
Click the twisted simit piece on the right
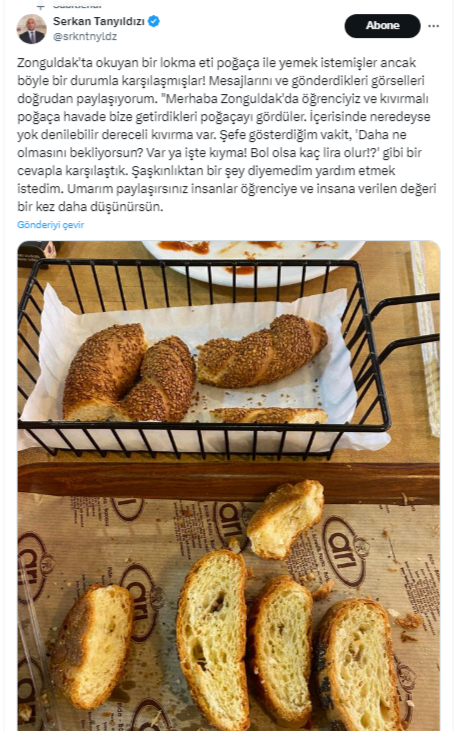(262, 351)
